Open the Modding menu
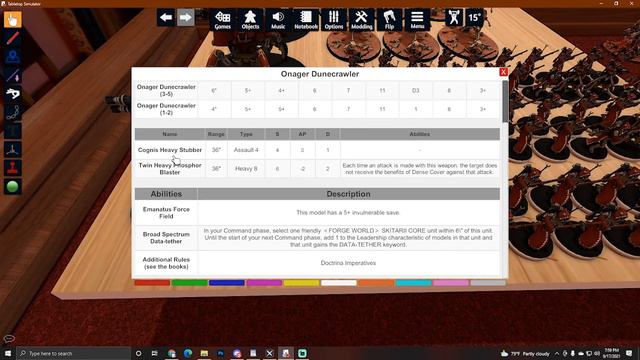The image size is (640, 360). point(362,20)
